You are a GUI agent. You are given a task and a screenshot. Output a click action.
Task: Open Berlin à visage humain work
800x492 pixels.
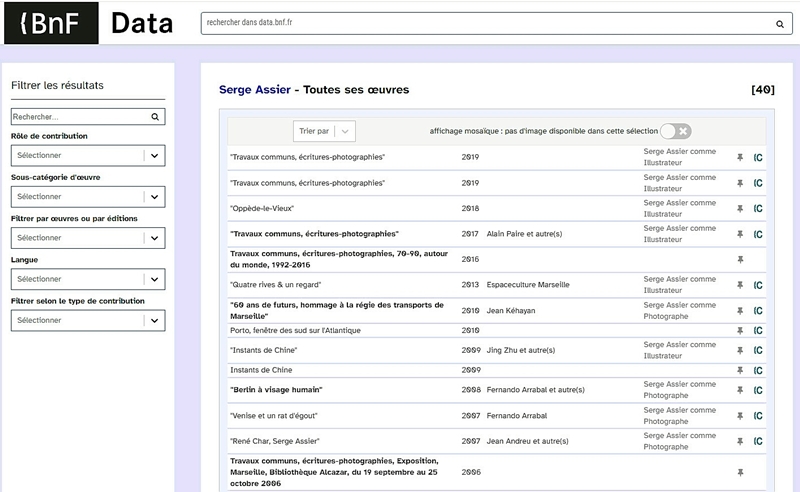(276, 390)
